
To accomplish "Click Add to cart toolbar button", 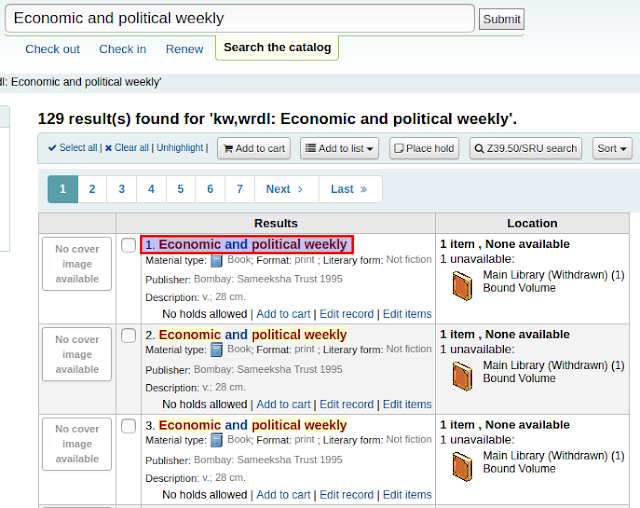I will (x=254, y=148).
